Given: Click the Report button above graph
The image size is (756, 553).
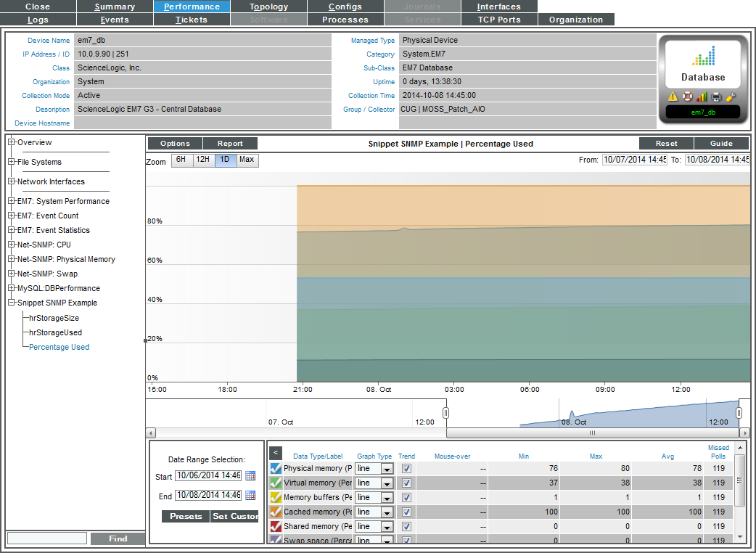Looking at the screenshot, I should click(230, 144).
